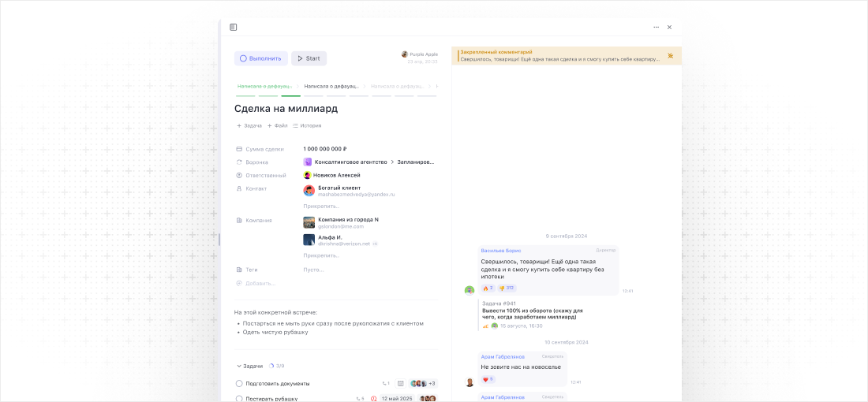Click the 12 май 2025 due date
Viewport: 868px width, 402px height.
(x=398, y=398)
